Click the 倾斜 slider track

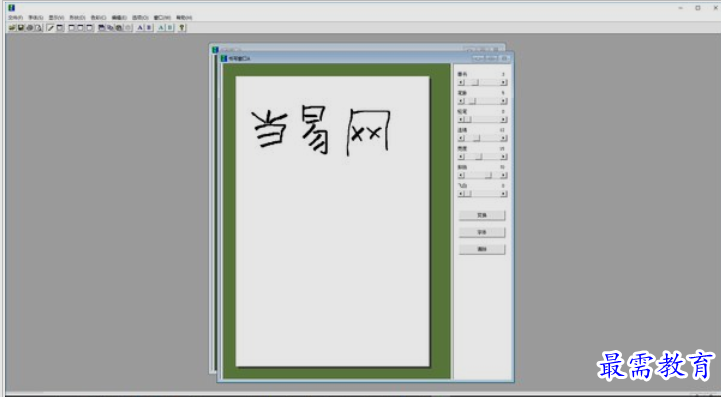click(x=482, y=175)
